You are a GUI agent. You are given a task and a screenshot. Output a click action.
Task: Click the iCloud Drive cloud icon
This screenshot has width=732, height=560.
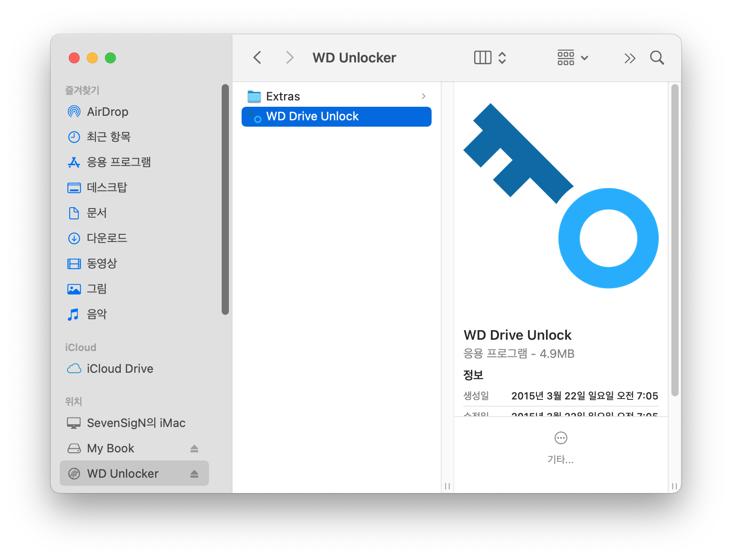[x=74, y=369]
